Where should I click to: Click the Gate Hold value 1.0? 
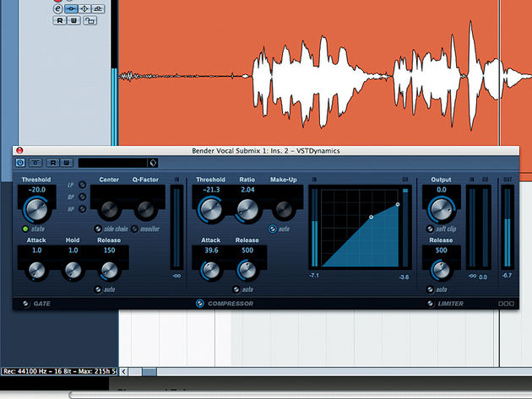[x=73, y=251]
